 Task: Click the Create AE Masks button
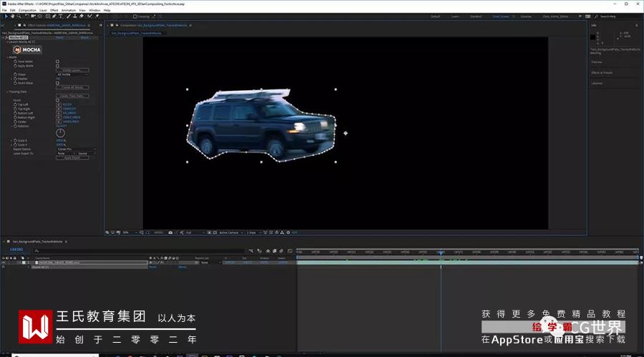coord(72,87)
